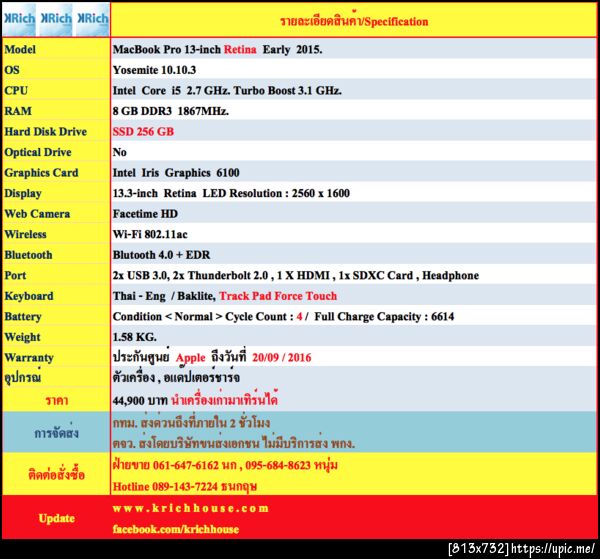Select the "กทม." two-hour delivery line
The height and width of the screenshot is (559, 600).
(x=191, y=422)
